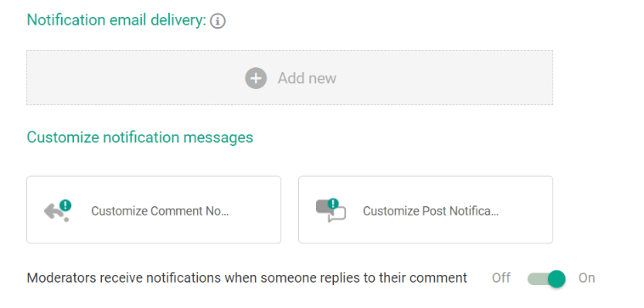The width and height of the screenshot is (644, 308).
Task: Click the gray plus circle icon
Action: 256,78
